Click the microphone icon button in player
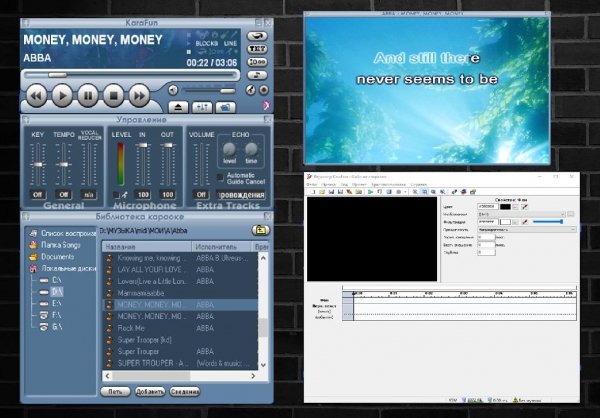Screen dimensions: 600x418 [x=250, y=90]
